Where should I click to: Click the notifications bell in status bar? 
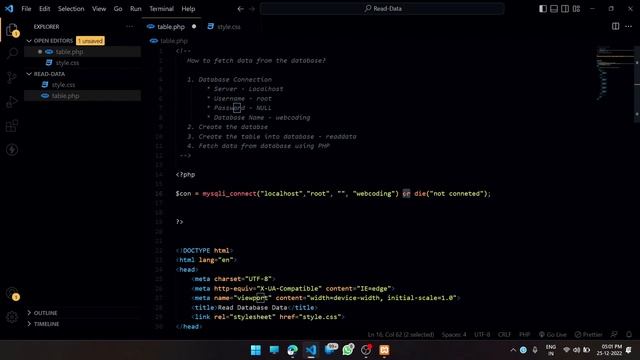(629, 334)
